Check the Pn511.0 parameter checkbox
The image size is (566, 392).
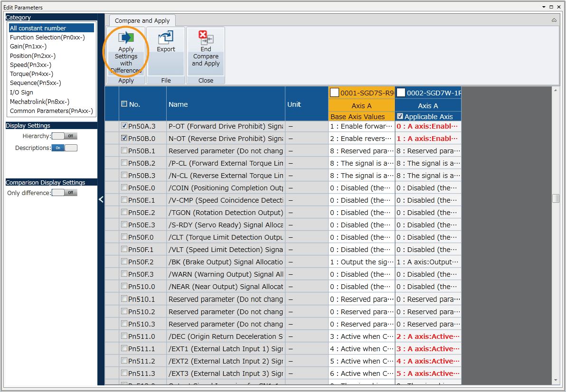(124, 336)
